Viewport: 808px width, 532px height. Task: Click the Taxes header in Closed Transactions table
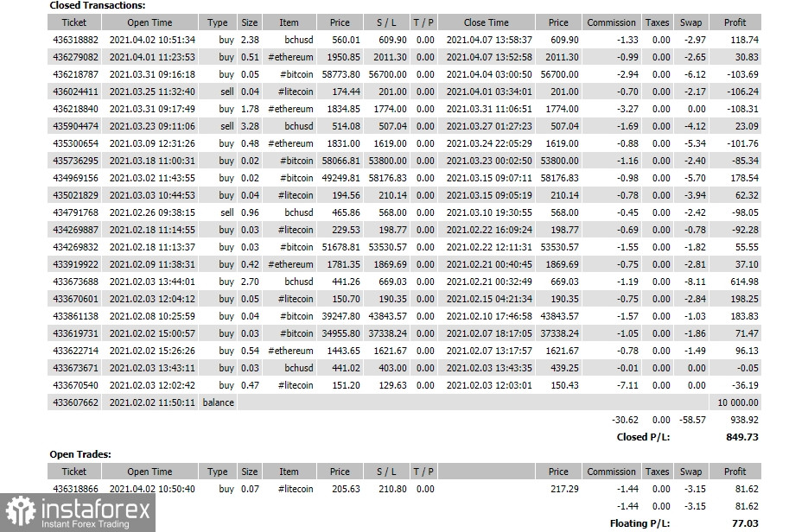coord(657,22)
